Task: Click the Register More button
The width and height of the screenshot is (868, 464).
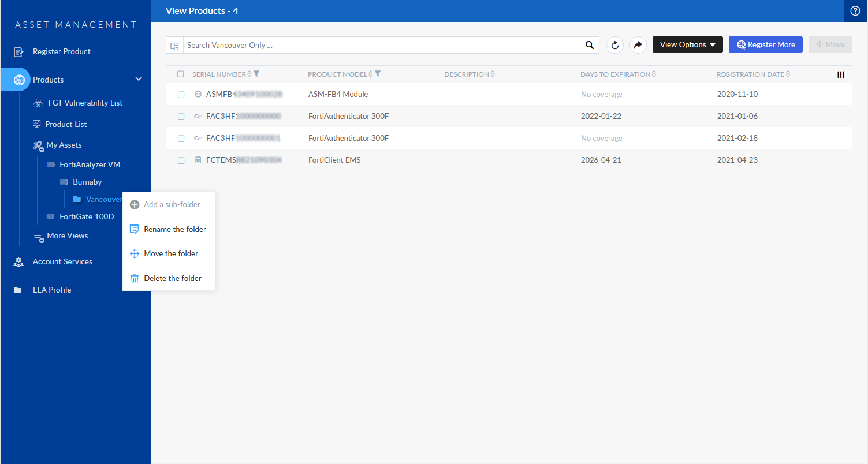Action: (x=766, y=44)
